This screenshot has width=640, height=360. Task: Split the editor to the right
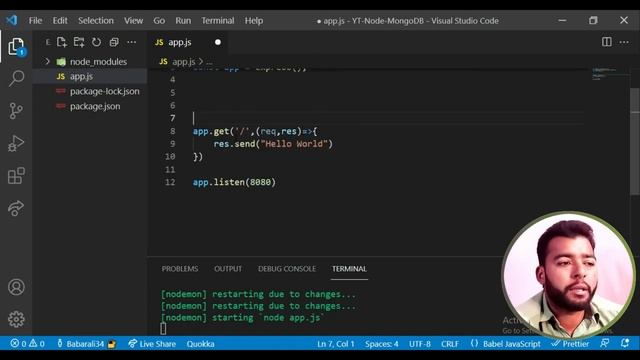[x=607, y=42]
